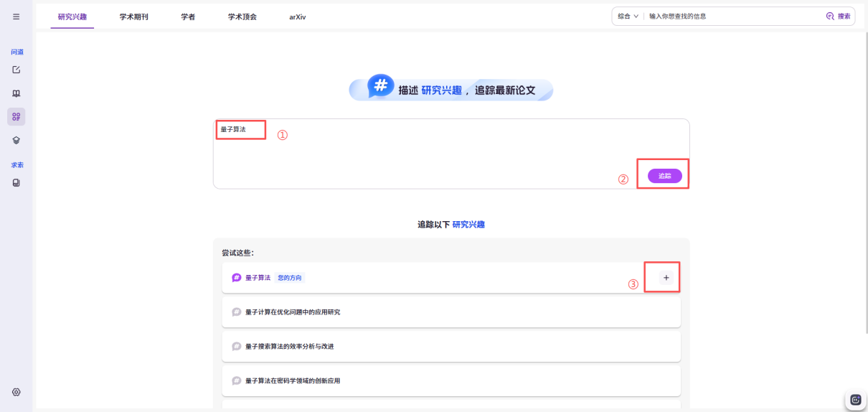Select suggestion 量子计算在优化问题中的应用研究
Viewport: 868px width, 412px height.
(451, 312)
